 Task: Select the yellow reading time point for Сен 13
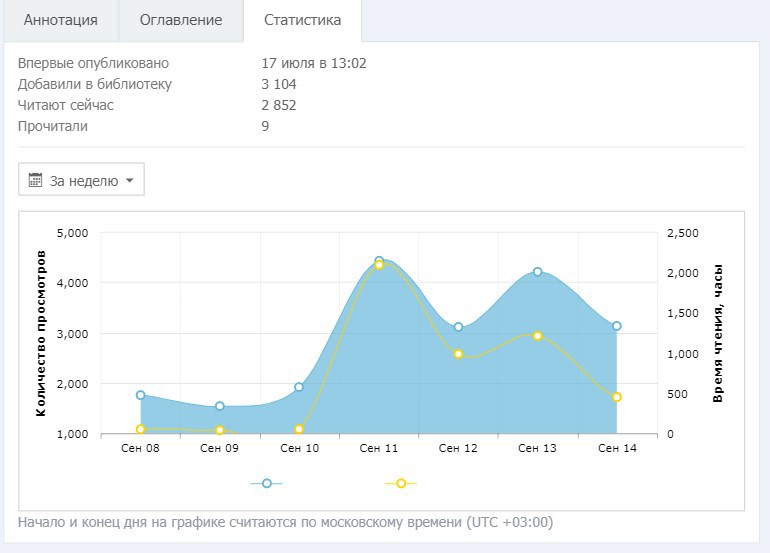coord(538,336)
